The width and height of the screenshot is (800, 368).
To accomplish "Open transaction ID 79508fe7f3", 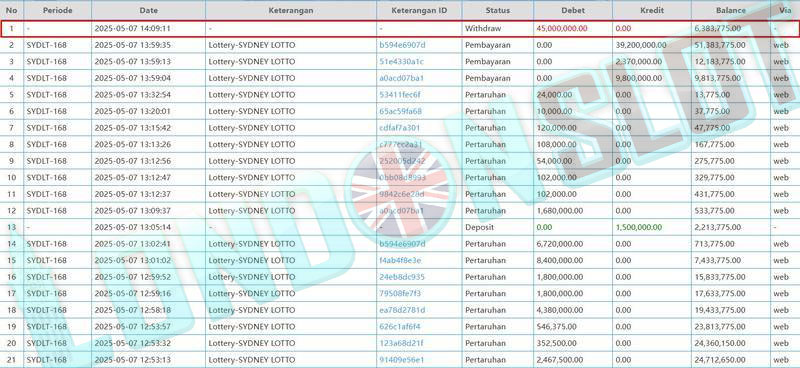I will tap(400, 293).
